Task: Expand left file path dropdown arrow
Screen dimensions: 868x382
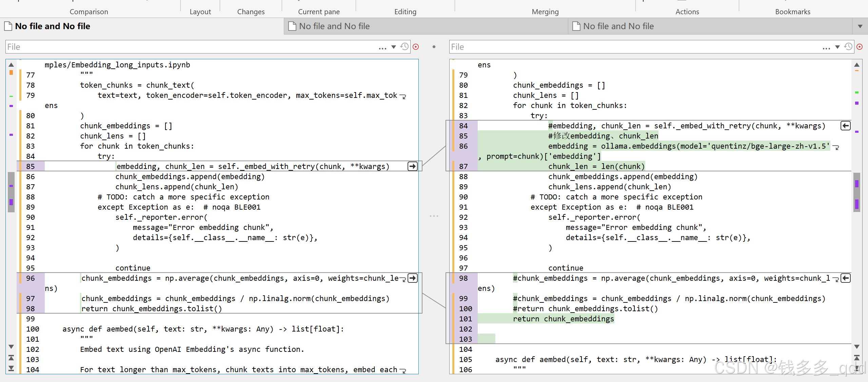Action: click(x=394, y=47)
